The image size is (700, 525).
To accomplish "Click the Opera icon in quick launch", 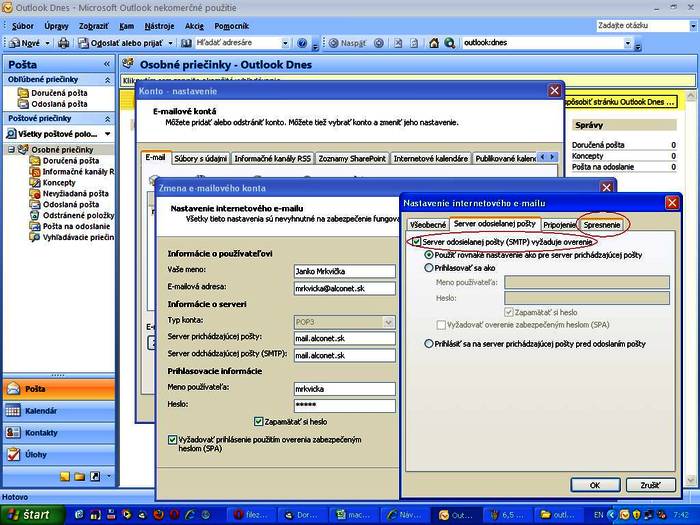I will [175, 515].
